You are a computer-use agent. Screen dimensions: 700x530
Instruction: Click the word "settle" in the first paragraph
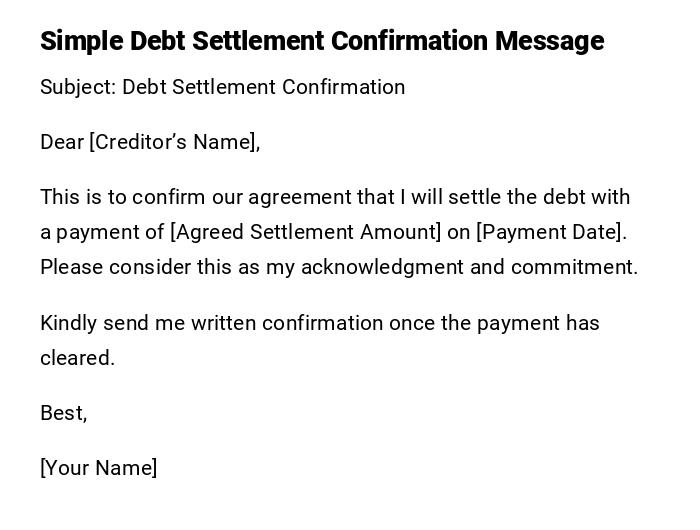[x=470, y=197]
